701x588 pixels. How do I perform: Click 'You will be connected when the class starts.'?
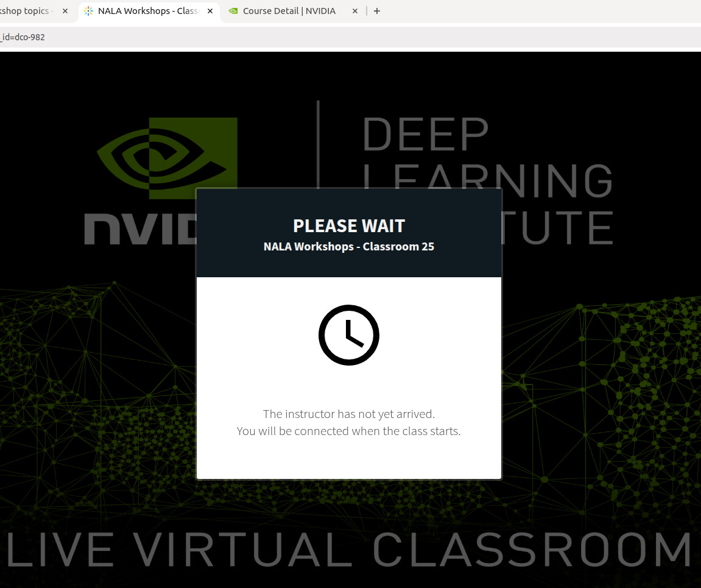[349, 431]
